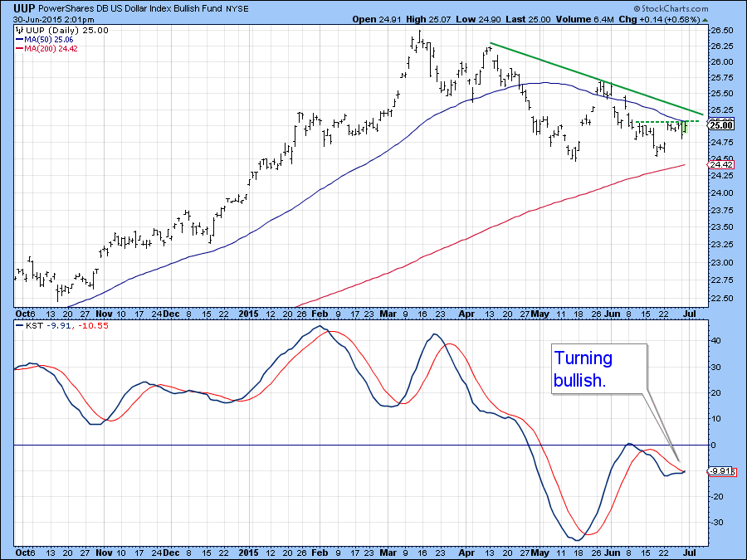Click the 30-Jun-2015 2:01pm timestamp

pos(54,20)
